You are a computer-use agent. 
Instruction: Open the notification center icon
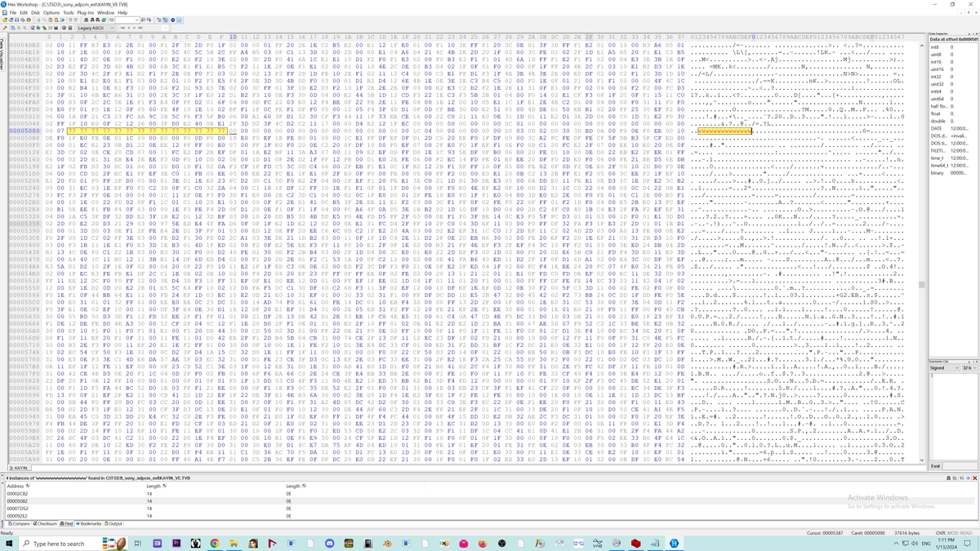pos(967,543)
